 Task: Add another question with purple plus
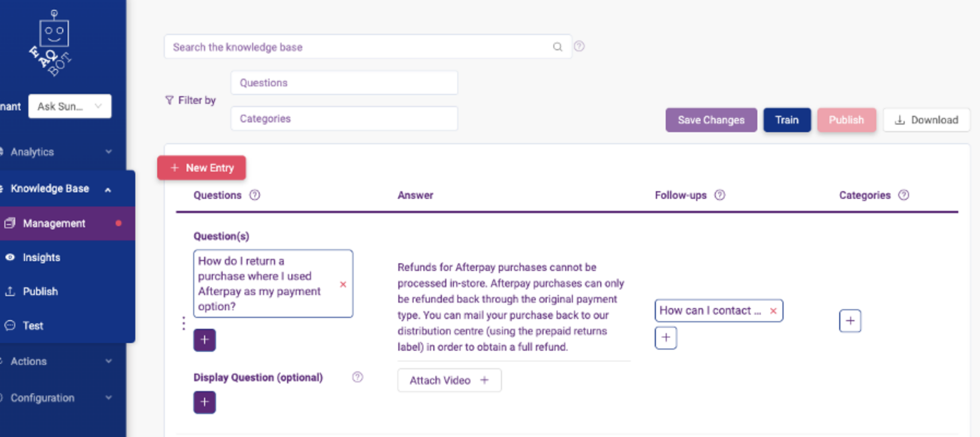pyautogui.click(x=205, y=340)
